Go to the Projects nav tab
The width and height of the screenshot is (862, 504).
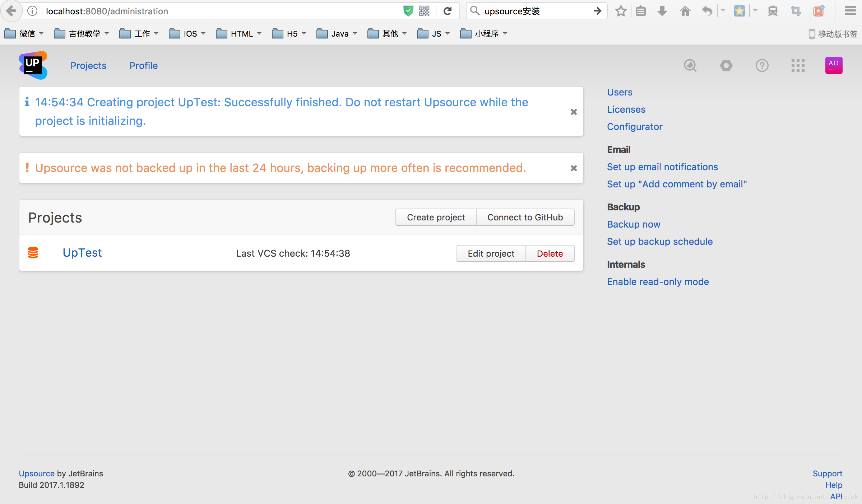tap(88, 66)
